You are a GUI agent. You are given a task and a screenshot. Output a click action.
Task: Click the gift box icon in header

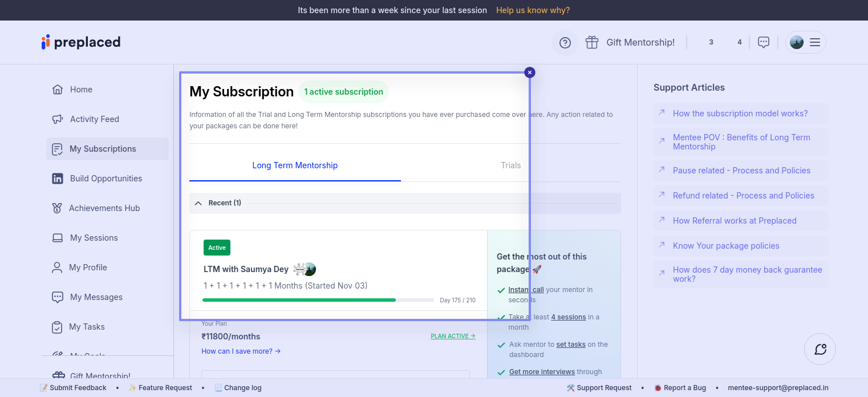(x=592, y=42)
